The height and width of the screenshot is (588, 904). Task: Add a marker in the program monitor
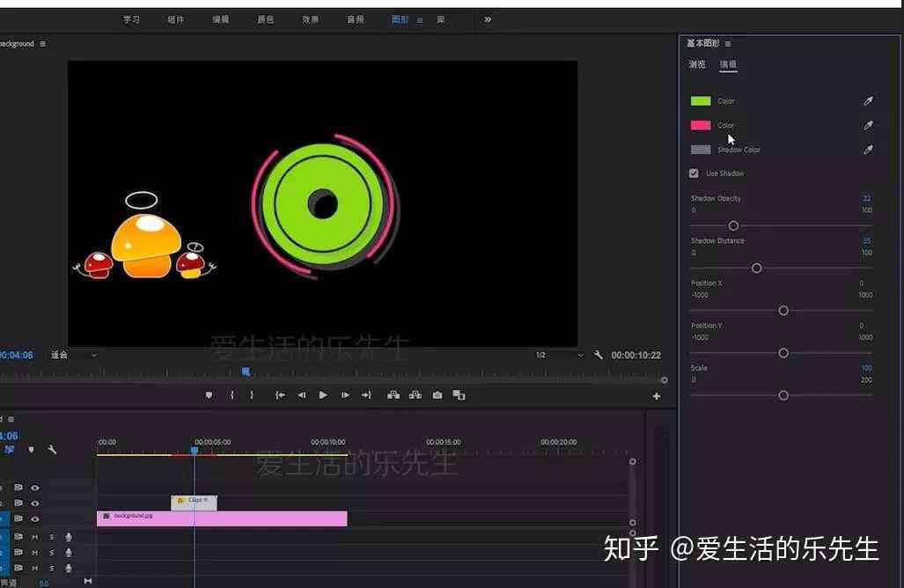click(x=209, y=395)
